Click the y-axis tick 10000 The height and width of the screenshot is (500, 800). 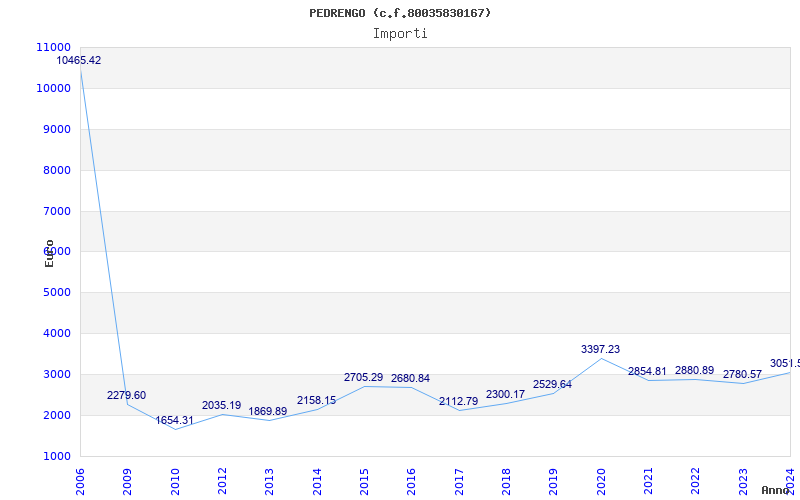(54, 88)
